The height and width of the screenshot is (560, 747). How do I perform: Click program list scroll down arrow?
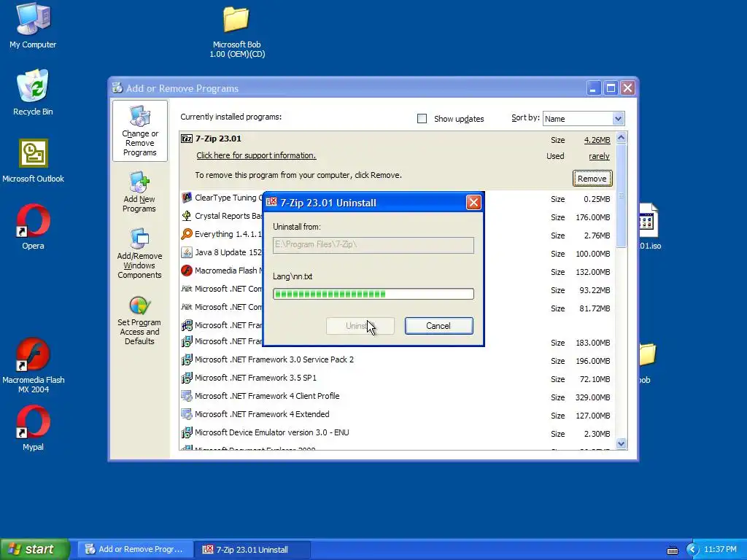622,444
